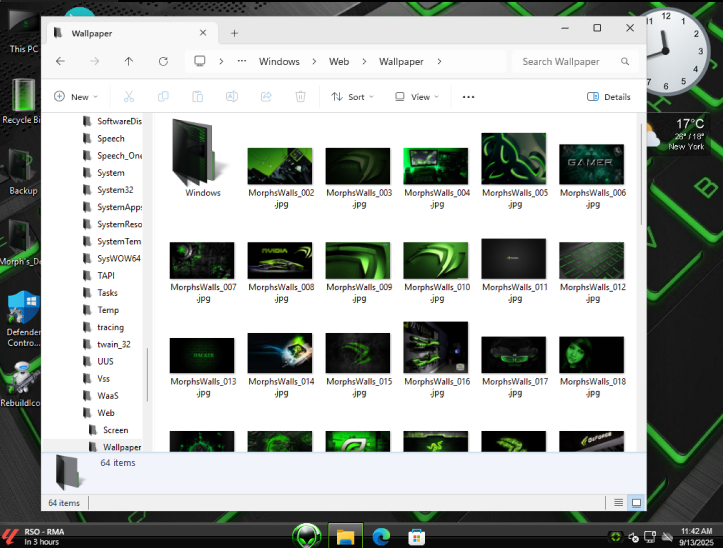Open File Explorer from taskbar
Screen dimensions: 723x548
345,536
